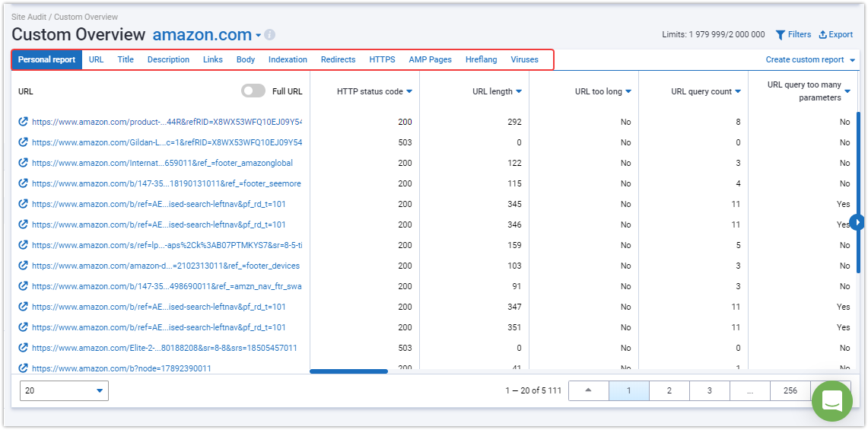
Task: Click the Export upload icon
Action: tap(822, 35)
